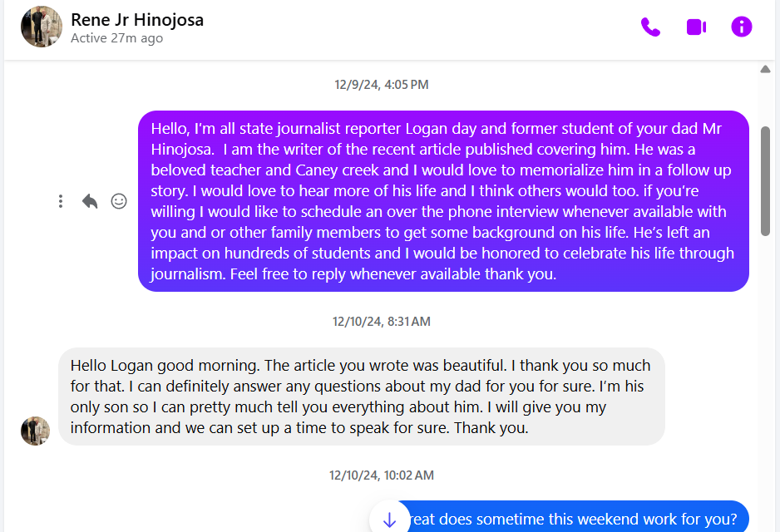The image size is (780, 532).
Task: Start a voice call with Rene
Action: coord(650,27)
